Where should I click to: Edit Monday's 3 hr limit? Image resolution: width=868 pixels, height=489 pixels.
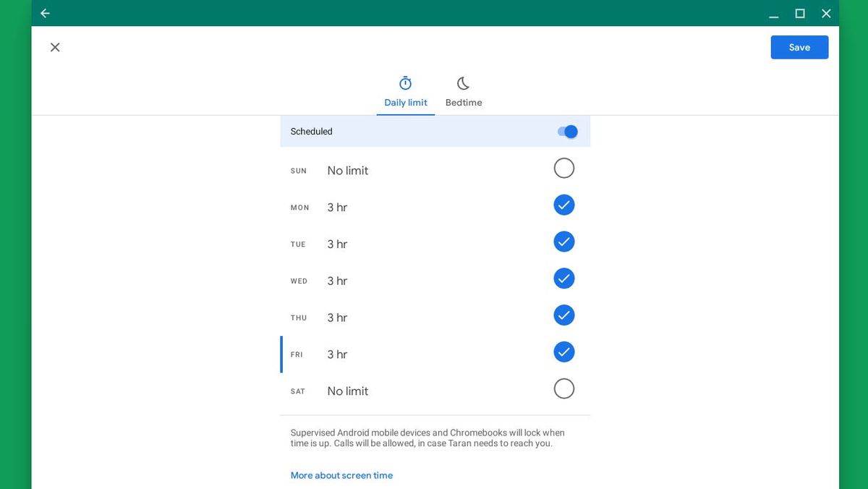coord(337,207)
